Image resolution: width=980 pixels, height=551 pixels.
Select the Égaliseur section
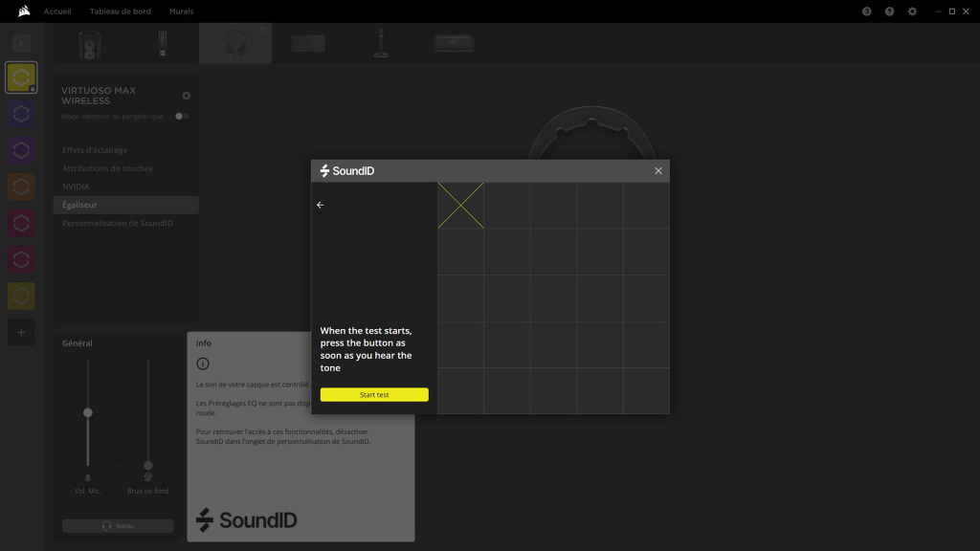tap(125, 205)
